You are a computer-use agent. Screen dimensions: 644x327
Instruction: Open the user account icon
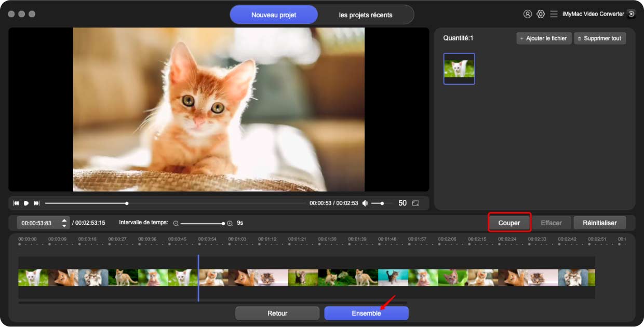click(x=528, y=14)
